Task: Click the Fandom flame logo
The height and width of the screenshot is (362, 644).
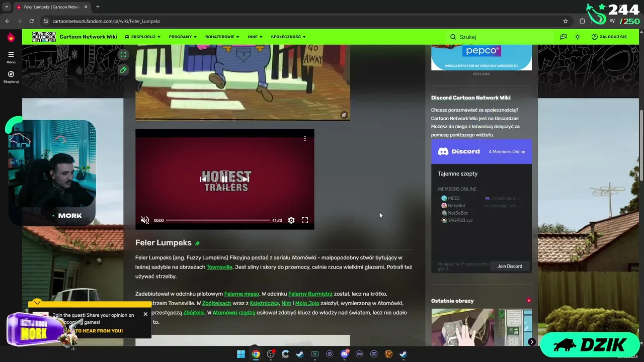Action: click(x=11, y=37)
